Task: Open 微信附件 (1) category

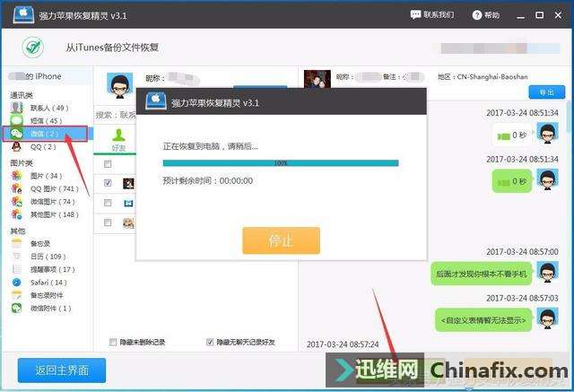Action: [50, 308]
